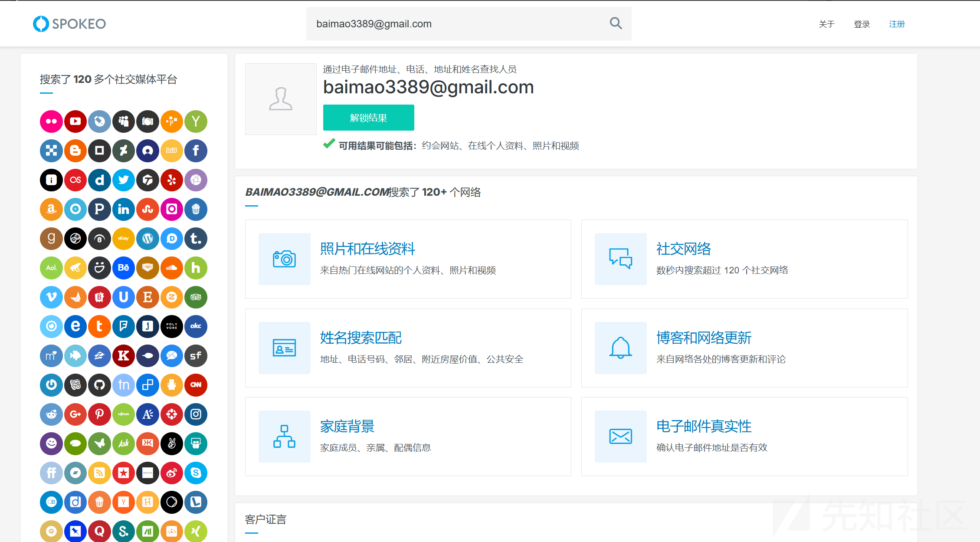Open the Pinterest icon
Image resolution: width=980 pixels, height=542 pixels.
tap(99, 414)
